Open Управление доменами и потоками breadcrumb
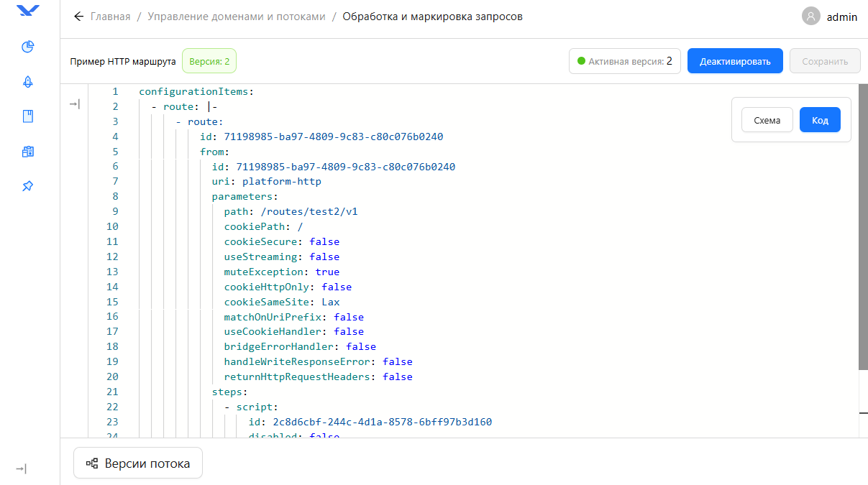 pyautogui.click(x=237, y=17)
